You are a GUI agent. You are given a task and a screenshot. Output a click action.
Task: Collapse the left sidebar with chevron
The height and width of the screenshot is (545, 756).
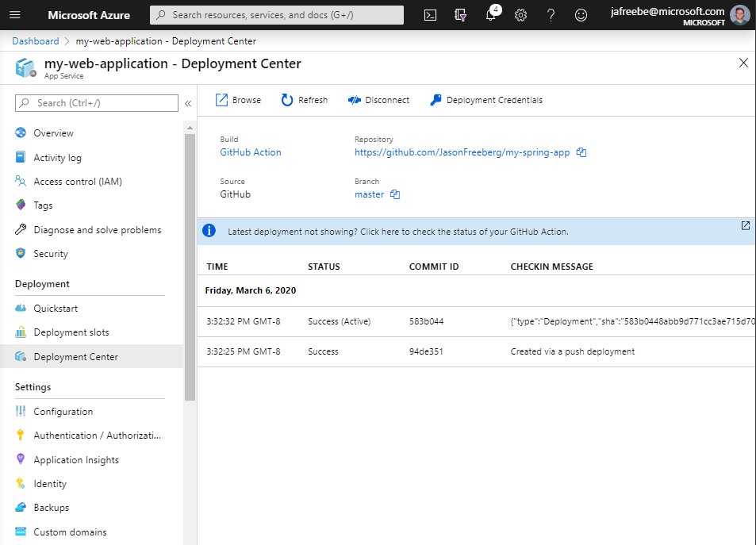188,103
